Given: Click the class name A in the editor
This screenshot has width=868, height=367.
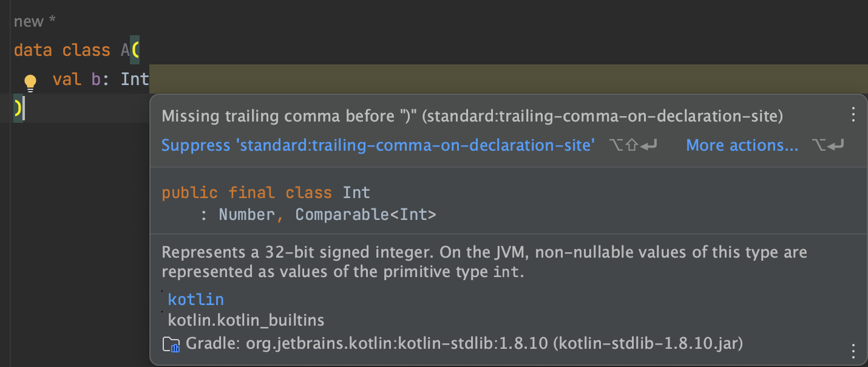Looking at the screenshot, I should pyautogui.click(x=125, y=50).
